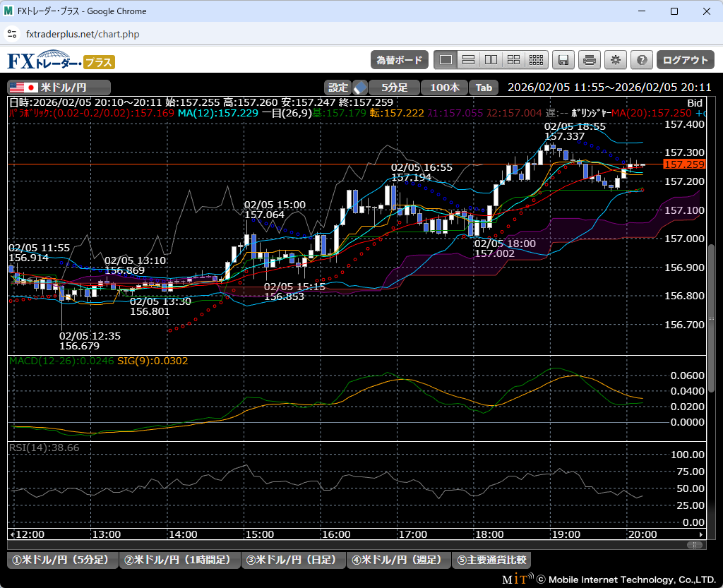Viewport: 723px width, 588px height.
Task: Switch to ③米ドル/円（日足） tab
Action: coord(293,560)
